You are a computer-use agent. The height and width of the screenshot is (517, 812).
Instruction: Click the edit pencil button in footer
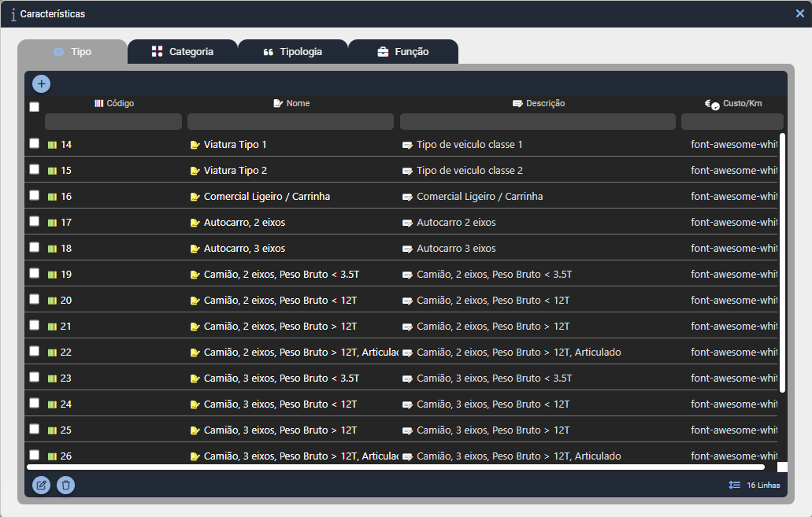coord(42,485)
